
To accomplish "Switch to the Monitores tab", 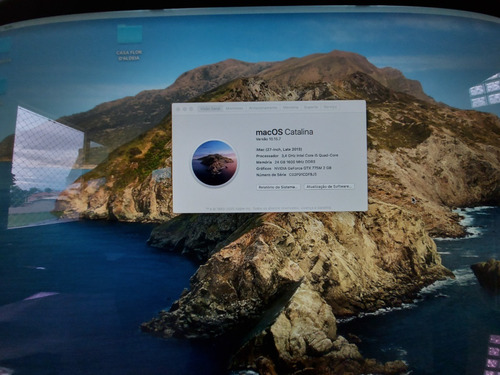I will [x=234, y=108].
